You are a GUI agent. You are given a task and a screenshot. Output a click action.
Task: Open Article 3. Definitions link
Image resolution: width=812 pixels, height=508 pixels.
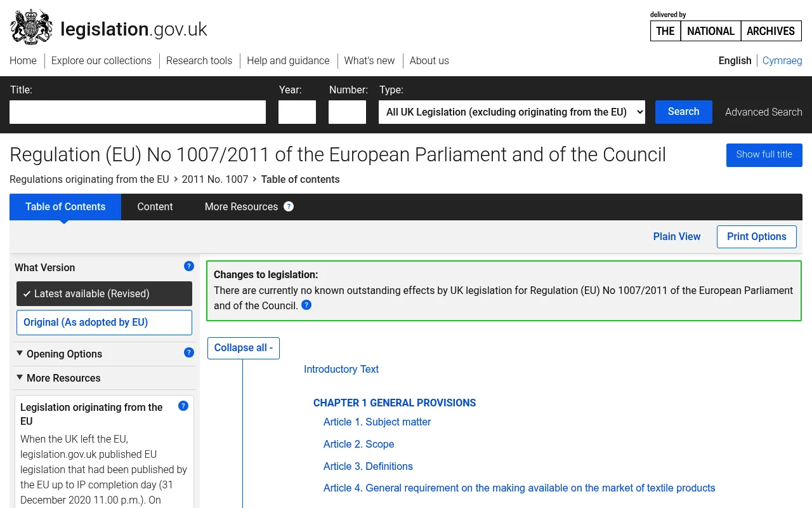click(x=368, y=466)
